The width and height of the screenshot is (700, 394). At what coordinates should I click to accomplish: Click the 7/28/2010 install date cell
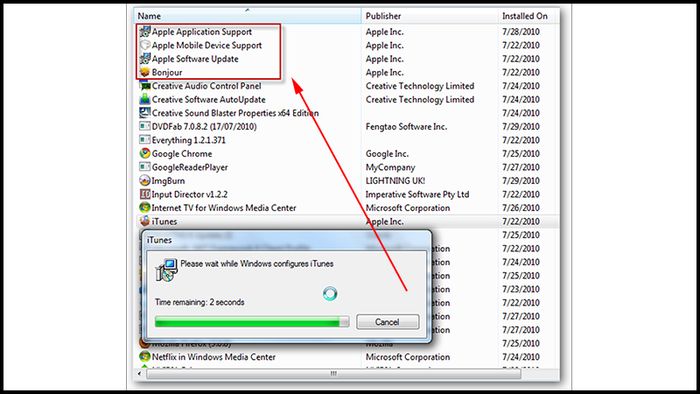(521, 32)
